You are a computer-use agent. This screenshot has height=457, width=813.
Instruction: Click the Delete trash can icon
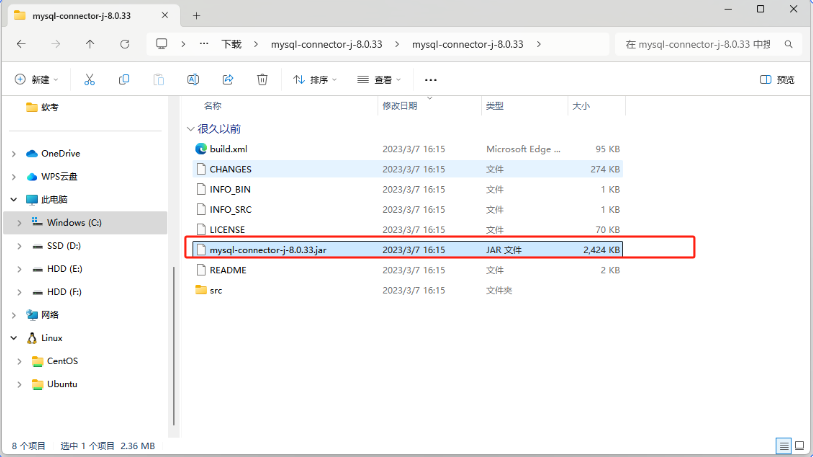point(262,79)
